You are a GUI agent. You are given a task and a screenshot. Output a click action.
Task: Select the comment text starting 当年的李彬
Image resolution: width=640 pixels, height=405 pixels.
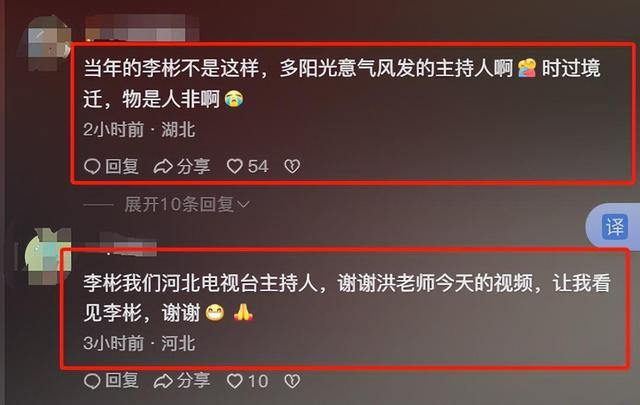pyautogui.click(x=342, y=83)
